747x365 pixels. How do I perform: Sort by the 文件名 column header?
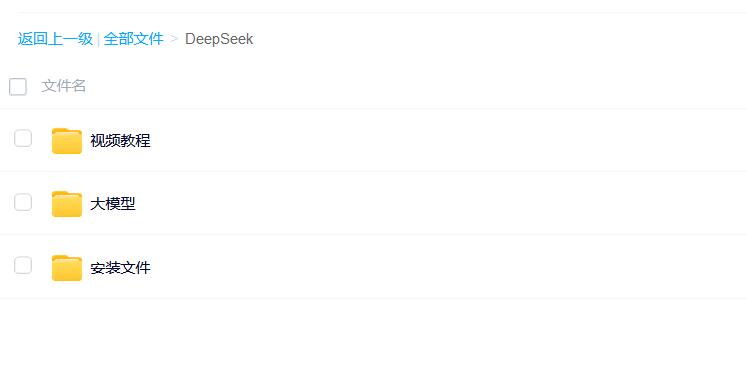pos(63,86)
